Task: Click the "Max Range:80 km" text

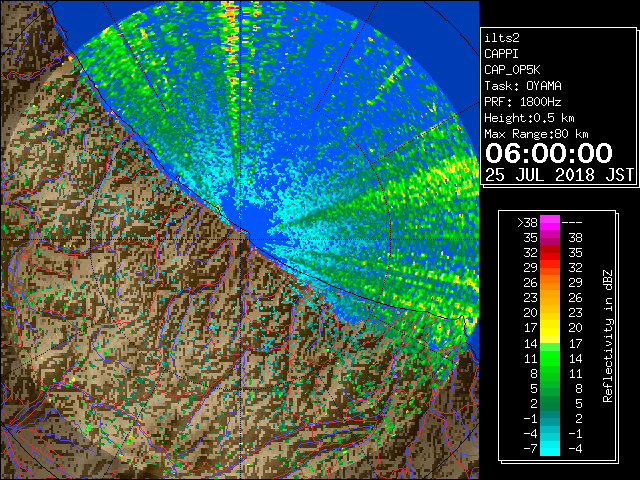Action: (x=536, y=134)
